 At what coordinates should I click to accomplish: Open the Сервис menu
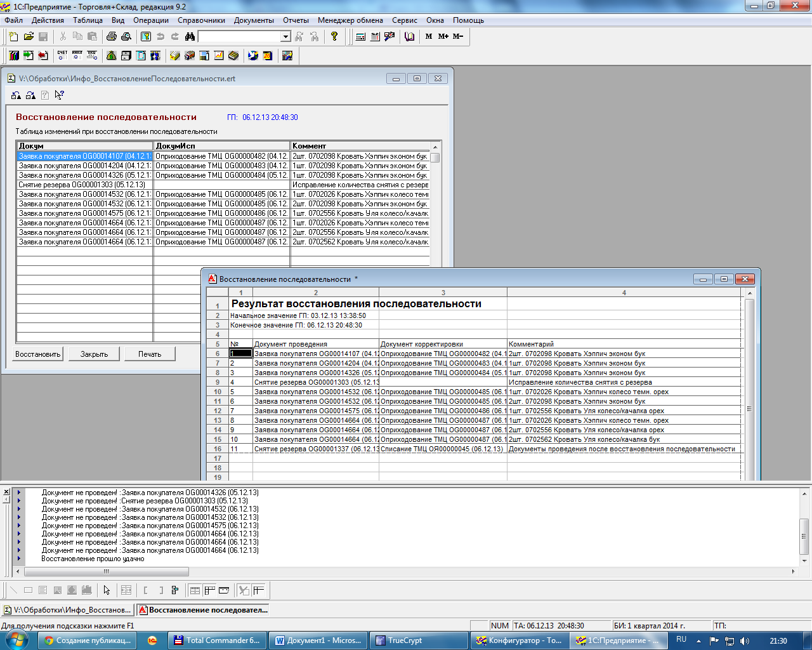coord(405,20)
